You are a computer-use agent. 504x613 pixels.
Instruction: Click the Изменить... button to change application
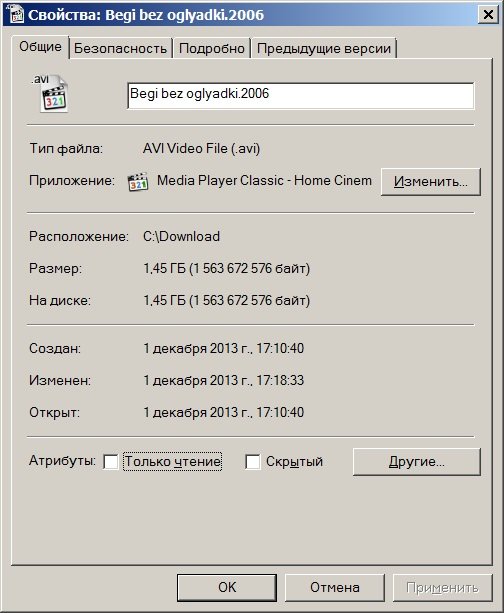point(430,181)
